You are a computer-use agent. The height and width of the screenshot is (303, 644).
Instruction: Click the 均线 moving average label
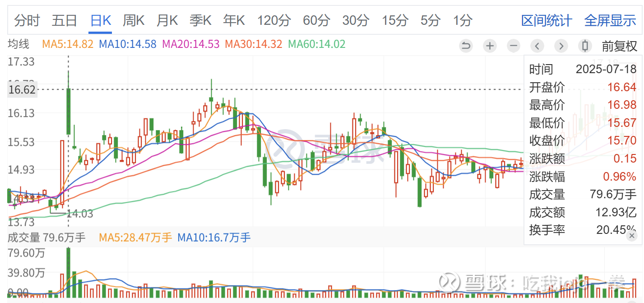(19, 44)
